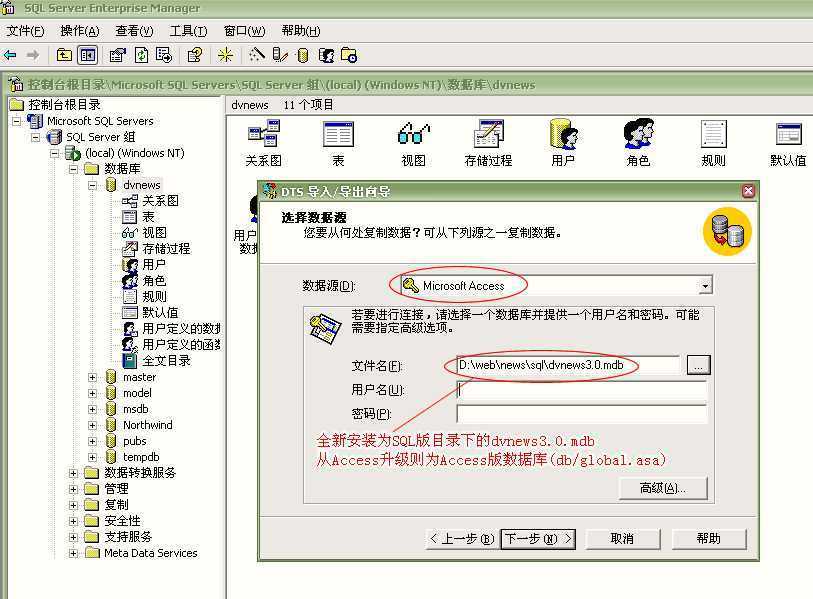Open the 文件(F) menu
The height and width of the screenshot is (599, 813).
pos(25,31)
